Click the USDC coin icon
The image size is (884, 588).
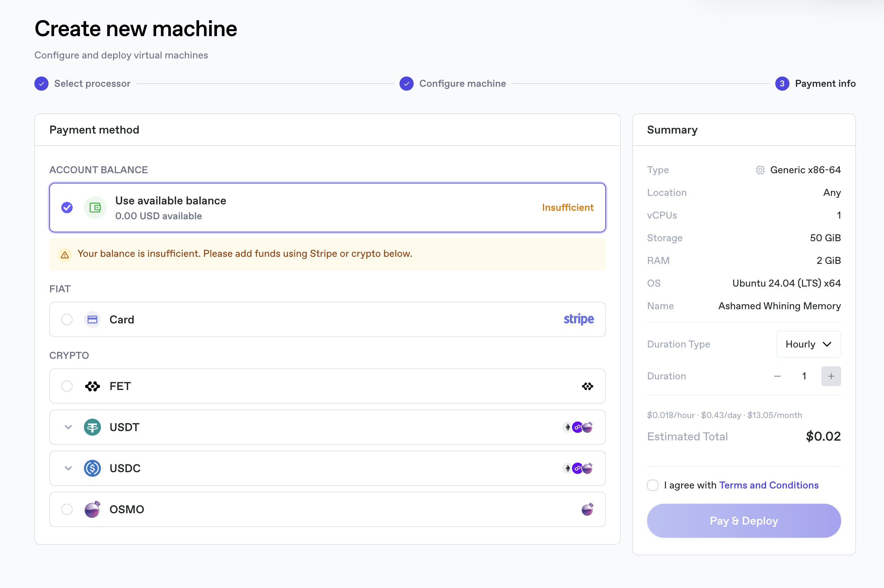click(92, 468)
